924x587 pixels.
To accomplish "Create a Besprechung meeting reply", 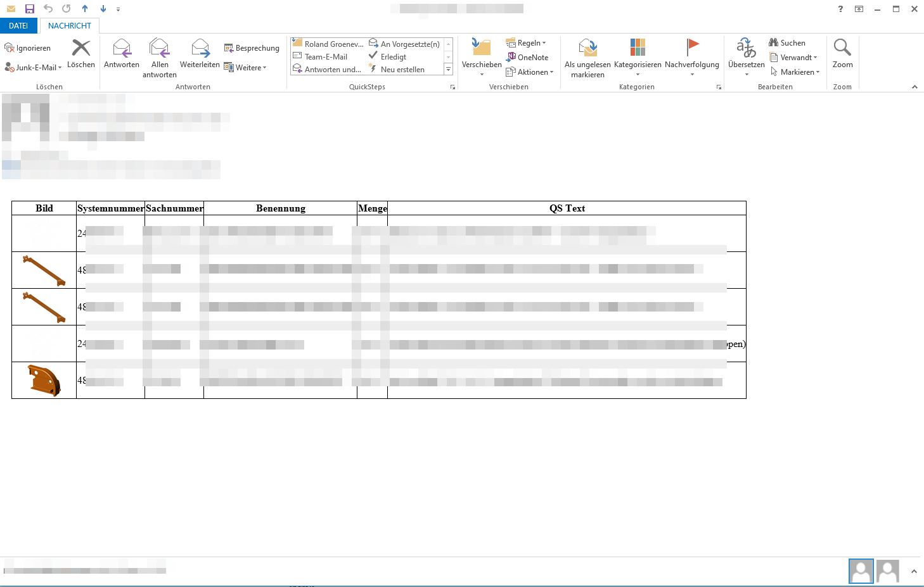I will [x=252, y=47].
